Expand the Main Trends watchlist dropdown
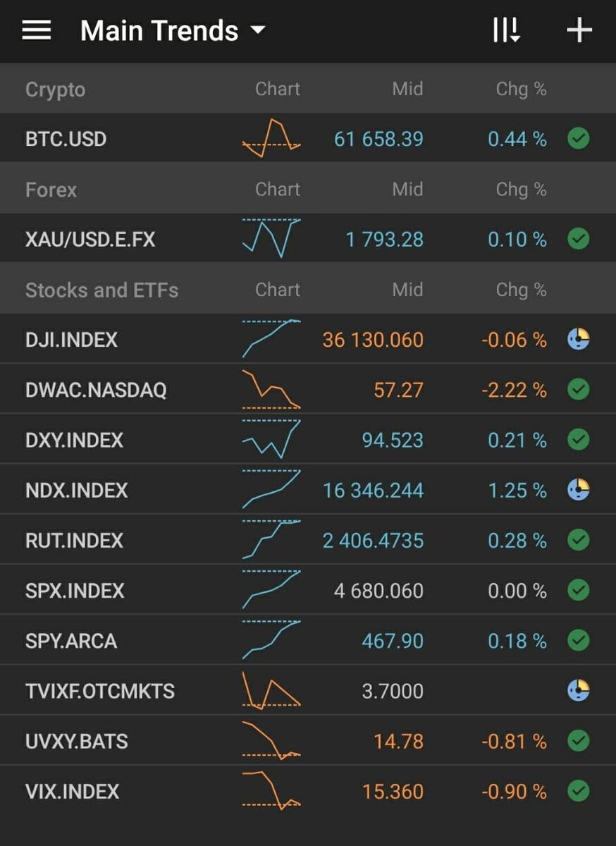Screen dimensions: 616x846 point(173,31)
